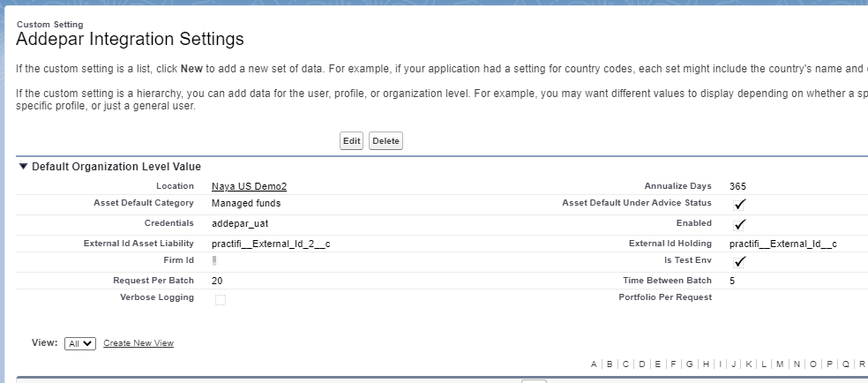Open the View dropdown set to All

(x=80, y=343)
